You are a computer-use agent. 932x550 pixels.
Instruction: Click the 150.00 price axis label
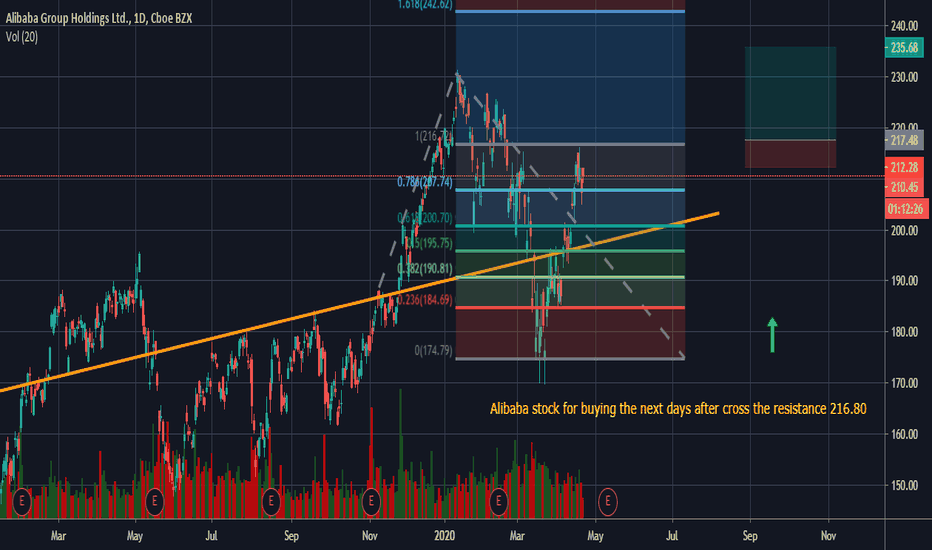[904, 485]
